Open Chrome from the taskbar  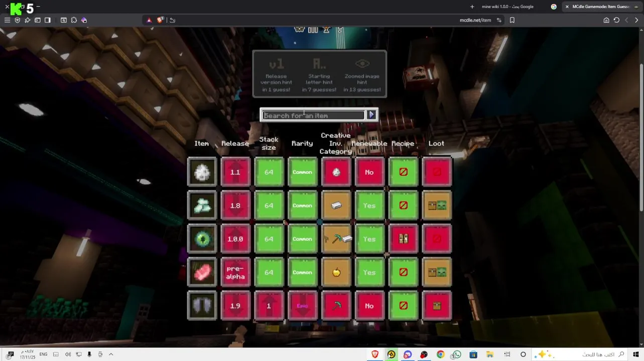[440, 354]
